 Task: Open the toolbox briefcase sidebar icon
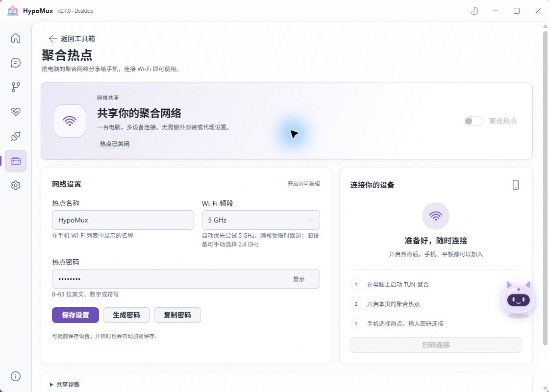coord(16,161)
